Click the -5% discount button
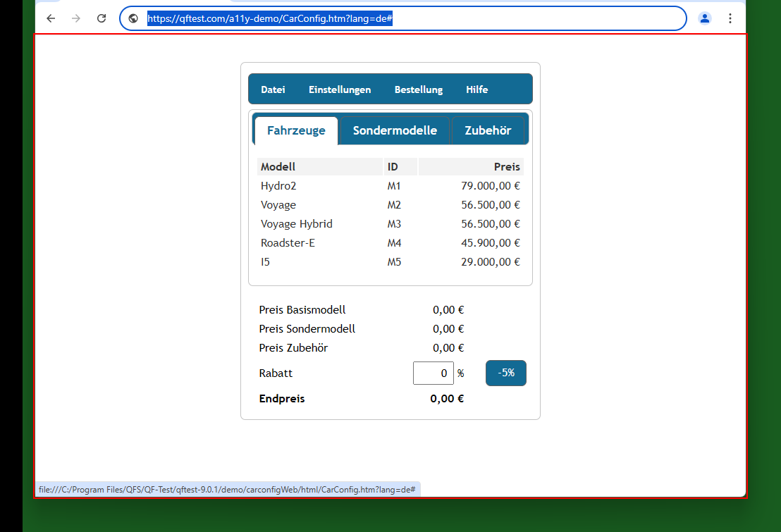The height and width of the screenshot is (532, 781). click(505, 373)
